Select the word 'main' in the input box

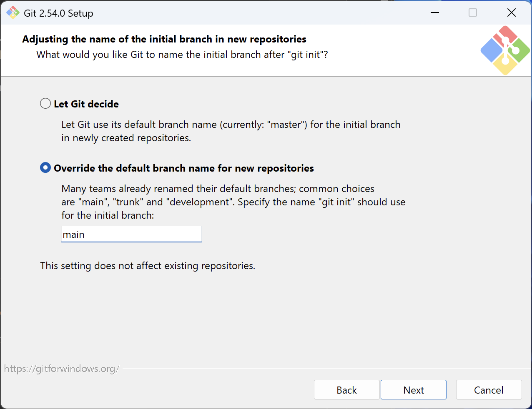pos(74,234)
